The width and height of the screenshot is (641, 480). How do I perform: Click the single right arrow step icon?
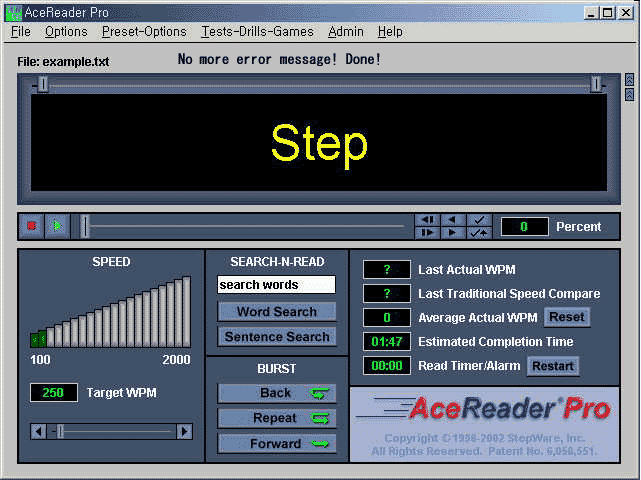point(453,233)
